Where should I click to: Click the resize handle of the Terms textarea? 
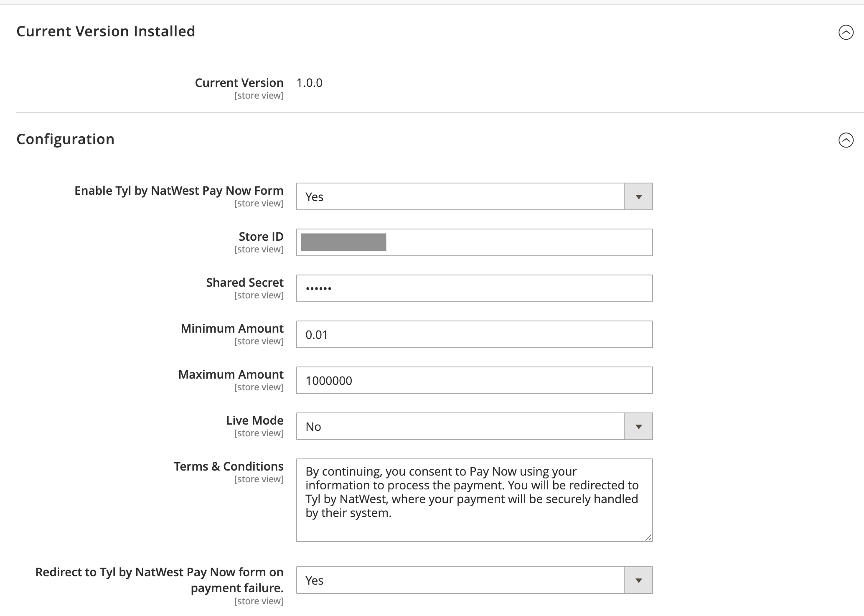coord(648,538)
